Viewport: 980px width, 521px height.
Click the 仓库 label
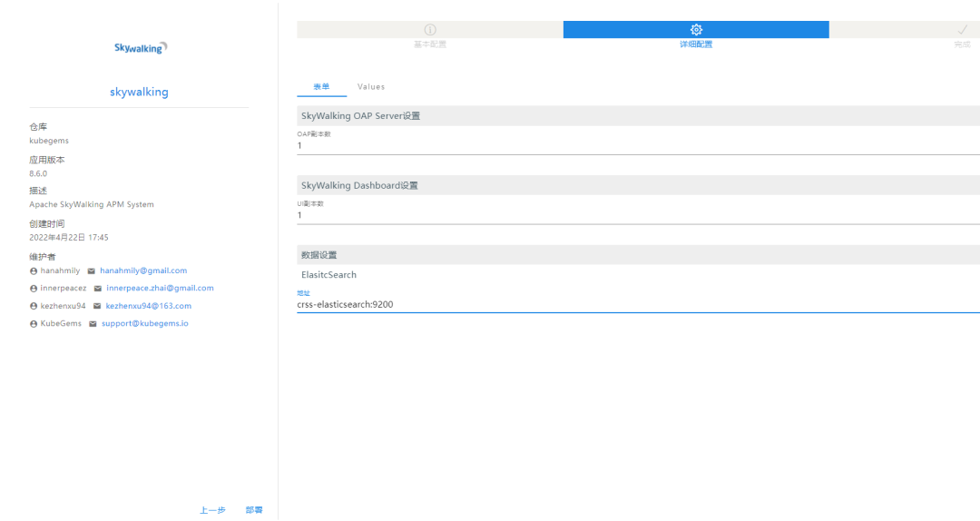(x=38, y=127)
